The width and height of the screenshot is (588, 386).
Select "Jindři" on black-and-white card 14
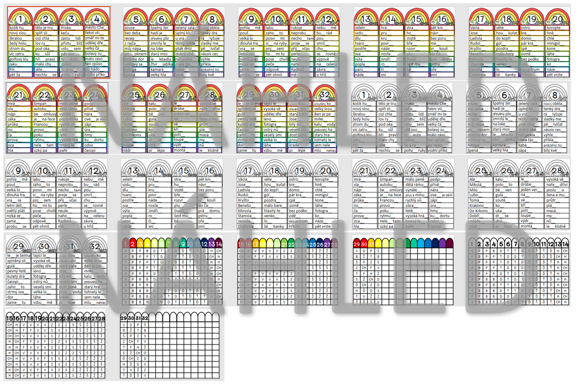click(x=154, y=211)
